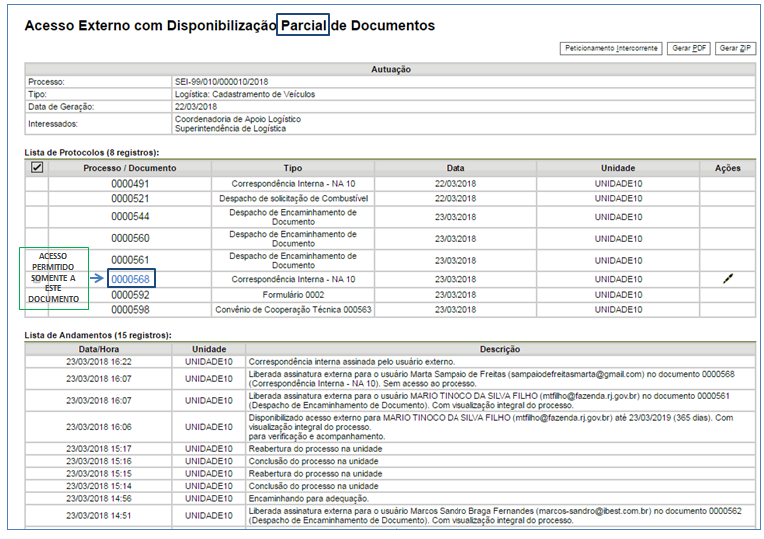The image size is (764, 539).
Task: Click the Processo / Documento column header
Action: pyautogui.click(x=130, y=168)
